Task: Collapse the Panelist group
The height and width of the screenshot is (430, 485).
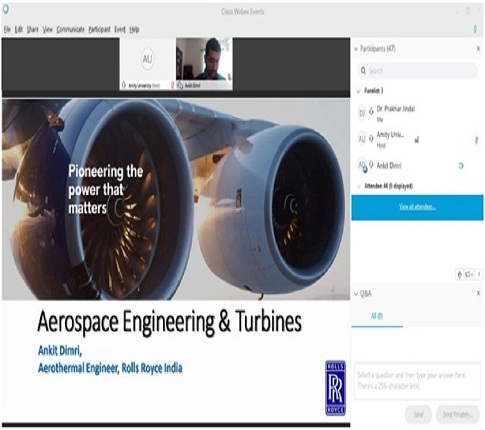Action: (359, 91)
